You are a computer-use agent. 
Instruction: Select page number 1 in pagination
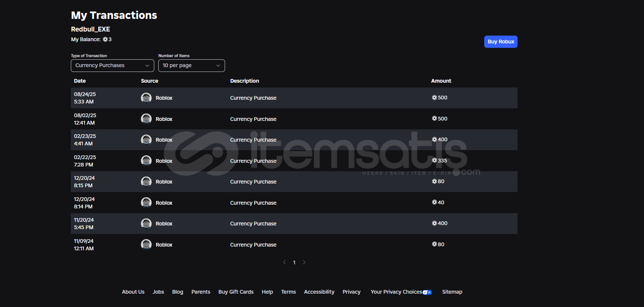tap(294, 263)
